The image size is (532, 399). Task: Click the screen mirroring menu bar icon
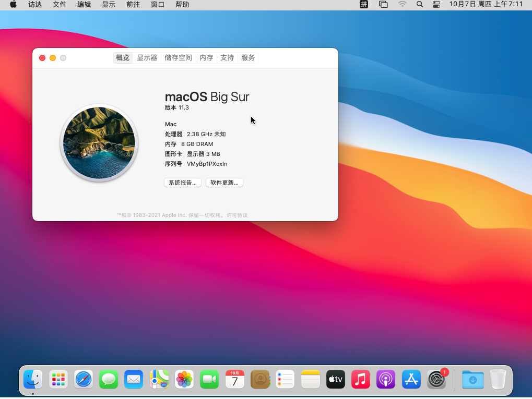383,4
